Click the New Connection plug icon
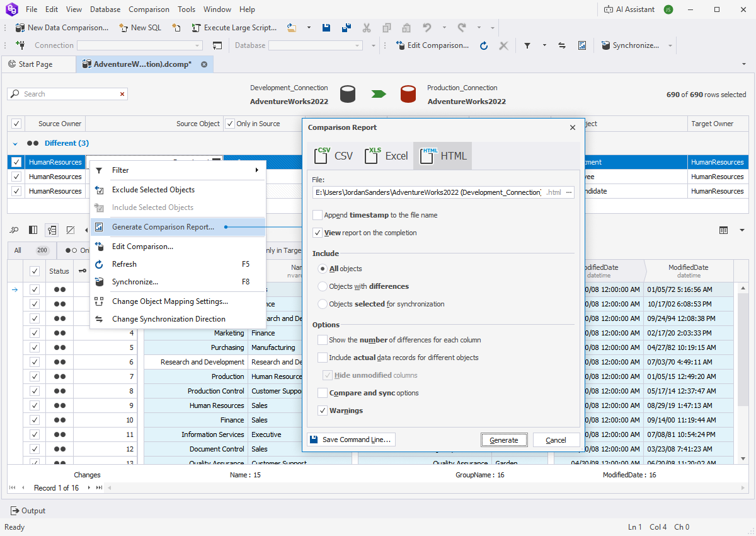Screen dimensions: 756x536 20,45
